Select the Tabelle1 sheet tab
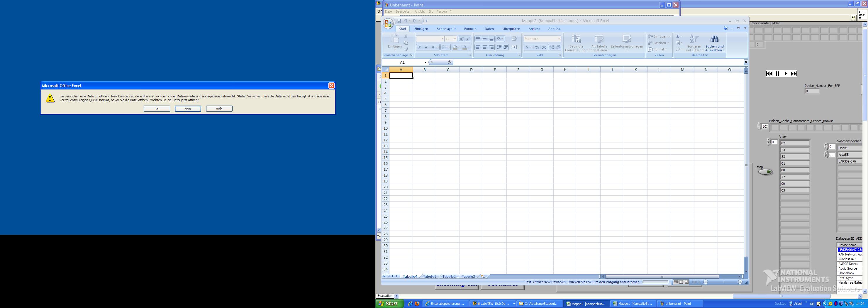 click(x=429, y=276)
